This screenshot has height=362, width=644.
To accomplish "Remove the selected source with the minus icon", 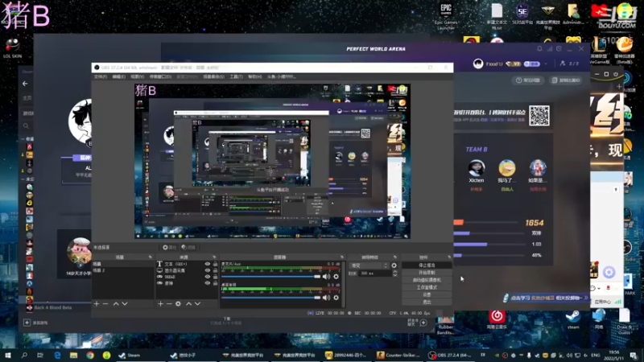I will click(169, 304).
